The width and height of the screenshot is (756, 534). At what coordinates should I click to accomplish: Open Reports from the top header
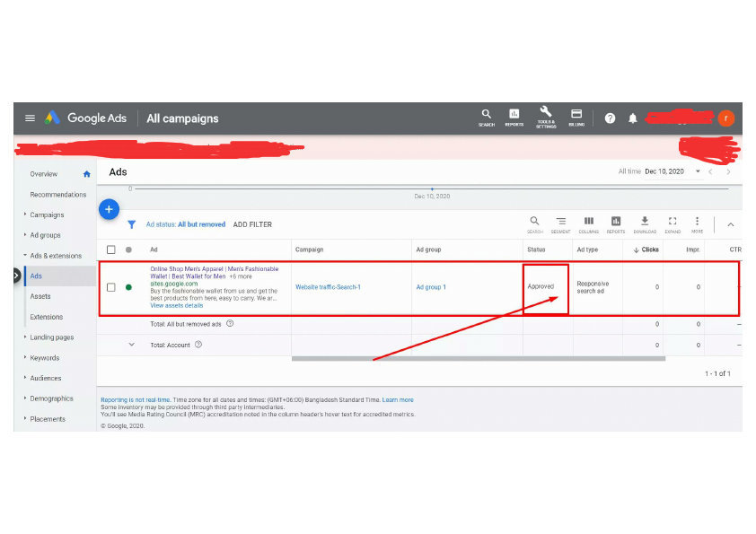514,117
